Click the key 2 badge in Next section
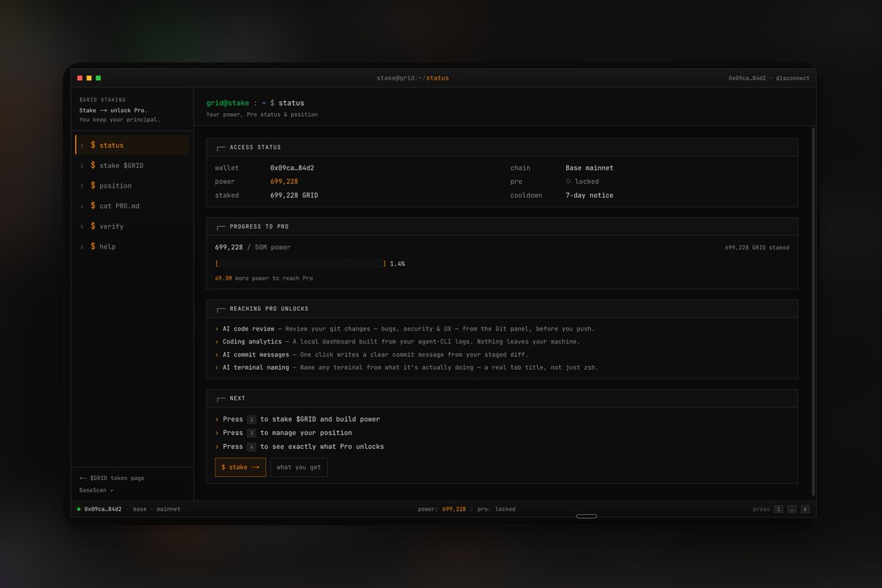Image resolution: width=882 pixels, height=588 pixels. pyautogui.click(x=251, y=419)
